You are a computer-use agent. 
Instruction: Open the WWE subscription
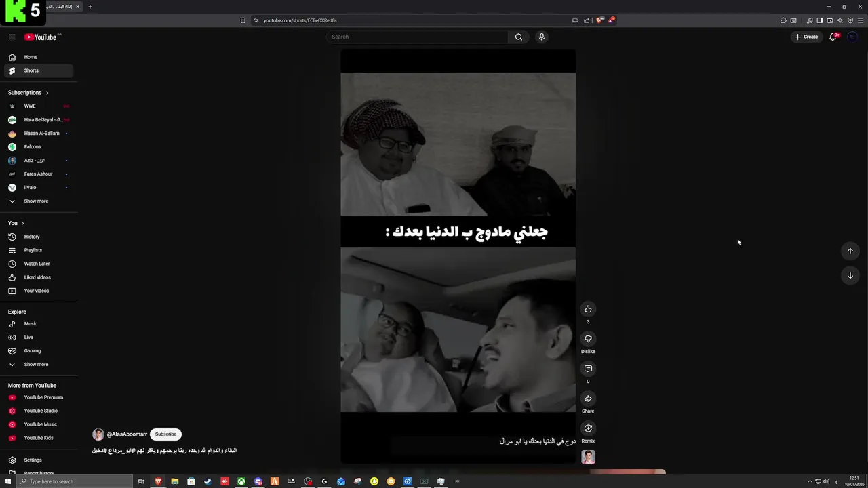point(39,106)
